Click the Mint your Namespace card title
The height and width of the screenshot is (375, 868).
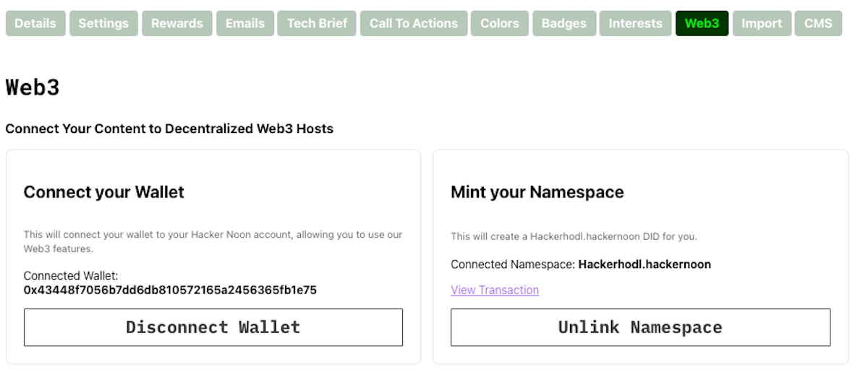[537, 192]
